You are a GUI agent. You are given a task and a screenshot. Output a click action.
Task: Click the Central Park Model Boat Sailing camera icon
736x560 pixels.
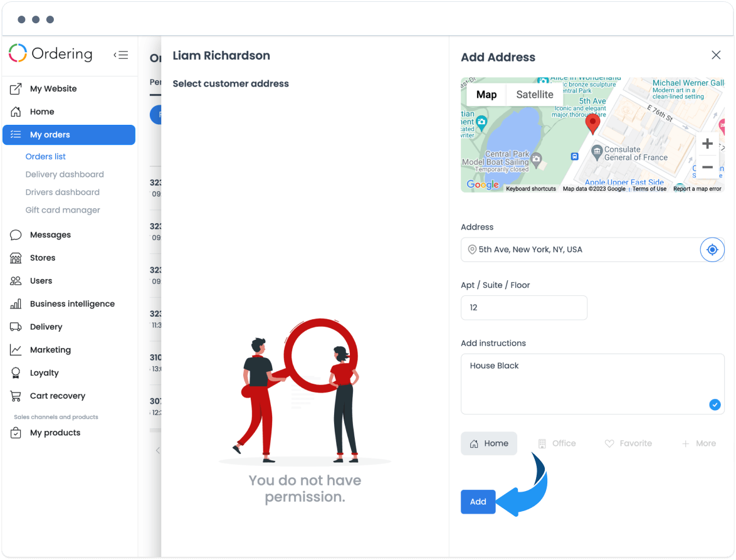(x=536, y=160)
